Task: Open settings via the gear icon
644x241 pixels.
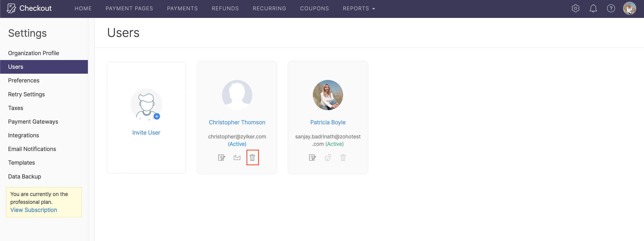Action: (575, 9)
